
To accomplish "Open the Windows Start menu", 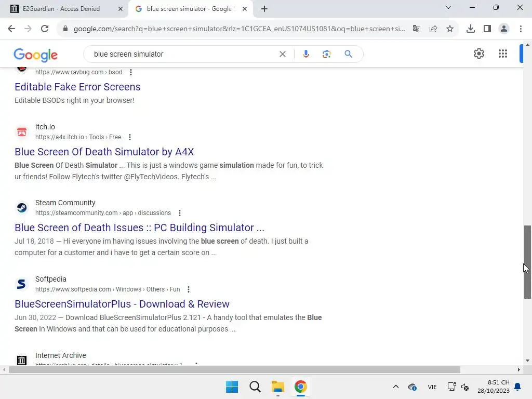I will (232, 387).
